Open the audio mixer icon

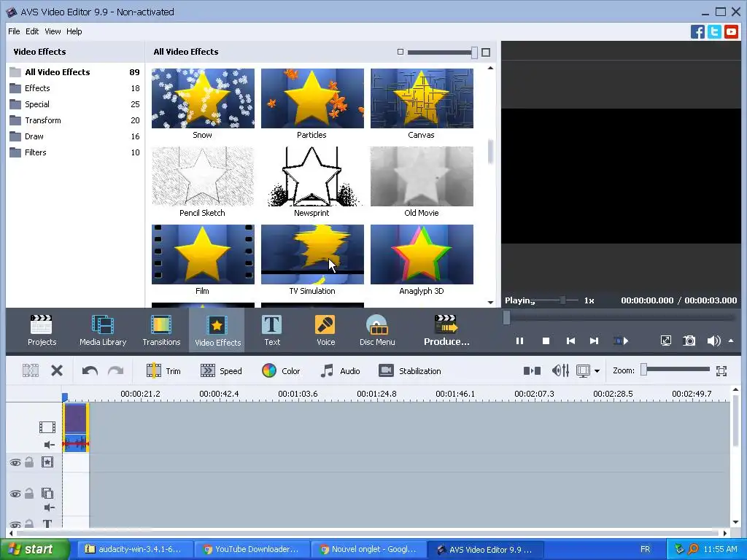[560, 370]
